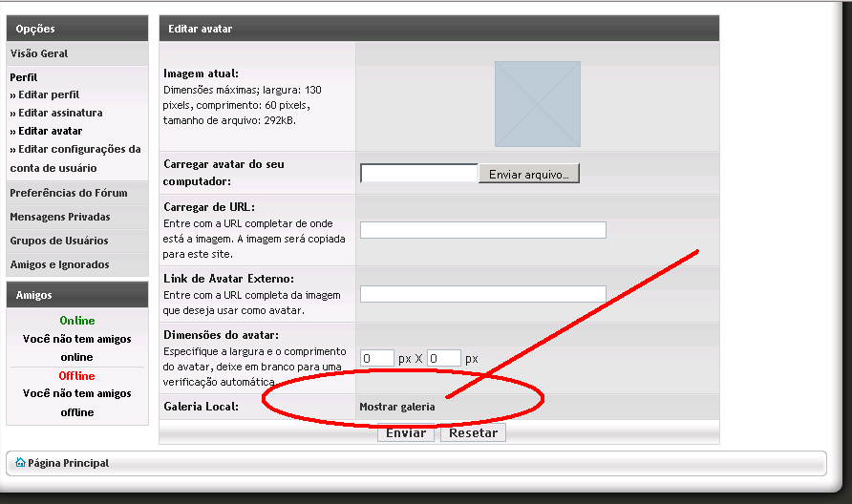The width and height of the screenshot is (852, 504).
Task: Click the Mostrar galeria link
Action: point(396,407)
